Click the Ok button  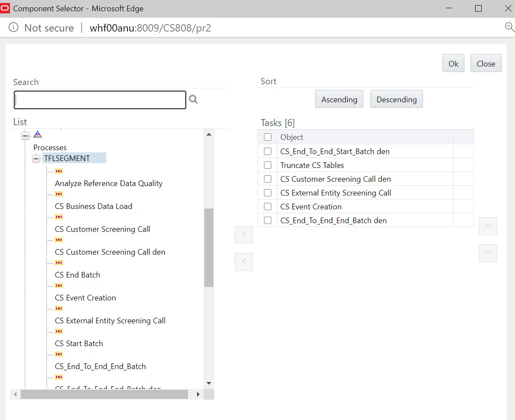(x=453, y=63)
